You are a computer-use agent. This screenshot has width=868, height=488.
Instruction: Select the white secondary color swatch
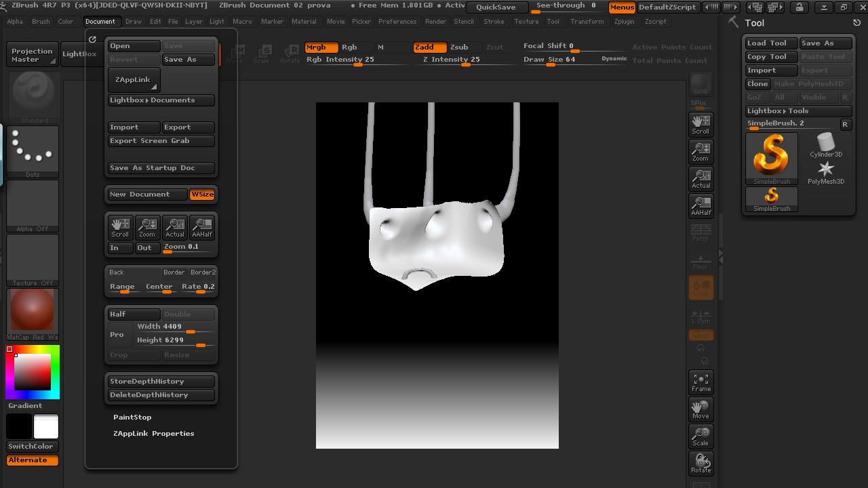coord(46,427)
